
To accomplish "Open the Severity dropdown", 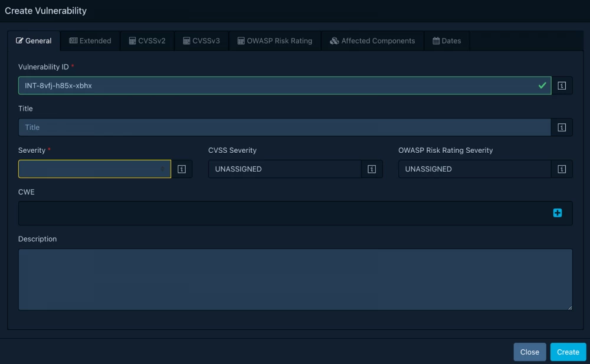I will (94, 169).
